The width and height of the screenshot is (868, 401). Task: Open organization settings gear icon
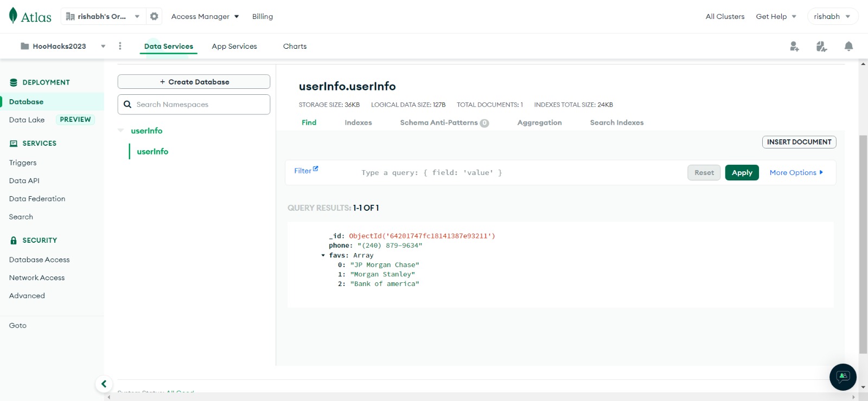tap(154, 16)
